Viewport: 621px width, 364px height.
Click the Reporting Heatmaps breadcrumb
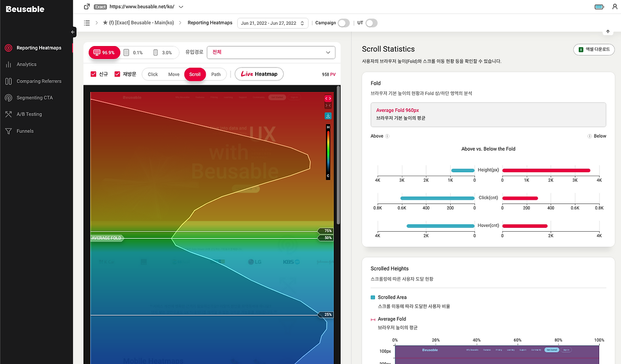210,23
